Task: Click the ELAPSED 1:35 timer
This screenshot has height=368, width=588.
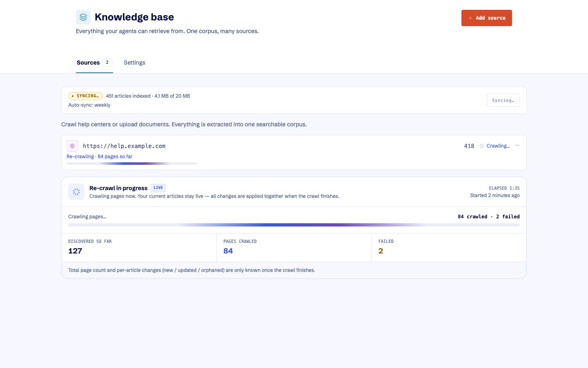Action: pos(504,188)
